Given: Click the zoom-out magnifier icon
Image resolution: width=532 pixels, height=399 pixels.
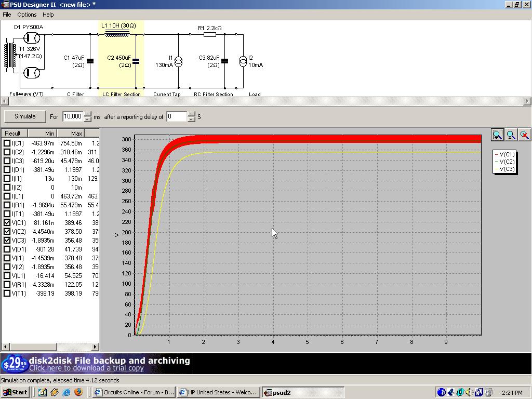Looking at the screenshot, I should [x=511, y=135].
